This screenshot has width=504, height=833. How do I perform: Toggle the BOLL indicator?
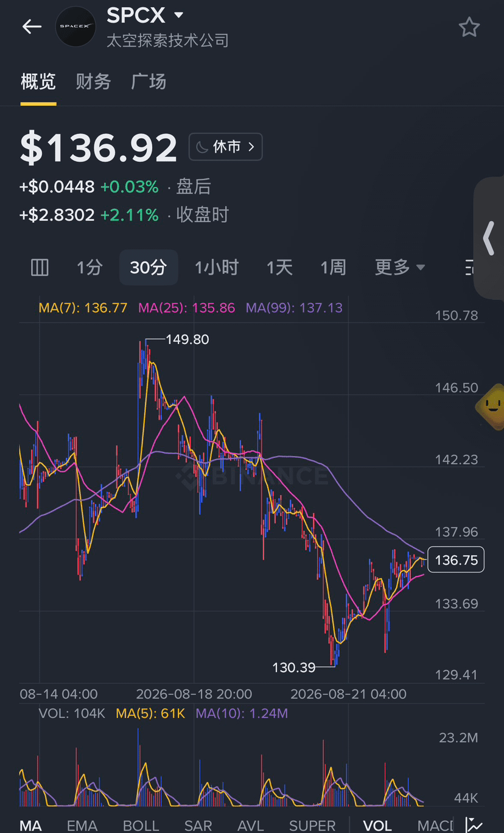141,825
